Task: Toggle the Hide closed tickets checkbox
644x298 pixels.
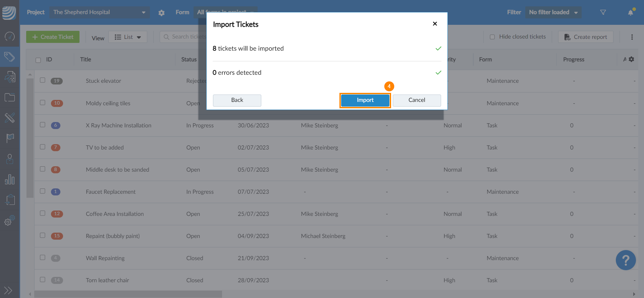Action: click(x=492, y=37)
